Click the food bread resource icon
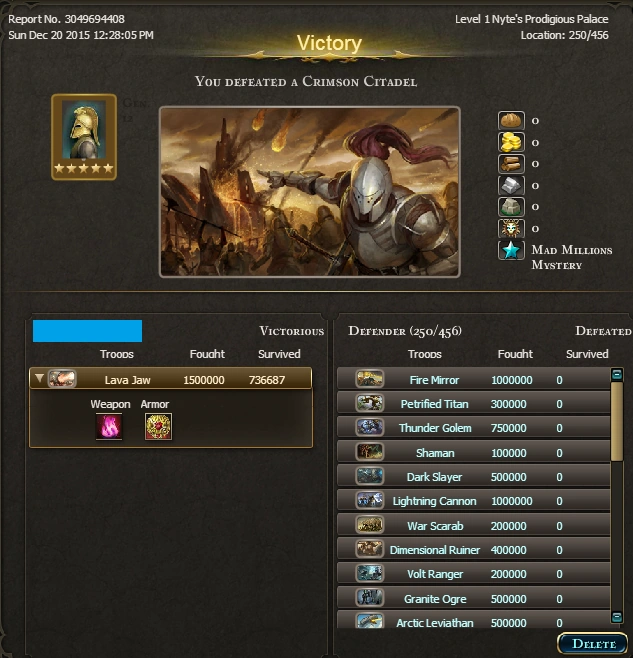This screenshot has width=633, height=658. click(x=511, y=121)
